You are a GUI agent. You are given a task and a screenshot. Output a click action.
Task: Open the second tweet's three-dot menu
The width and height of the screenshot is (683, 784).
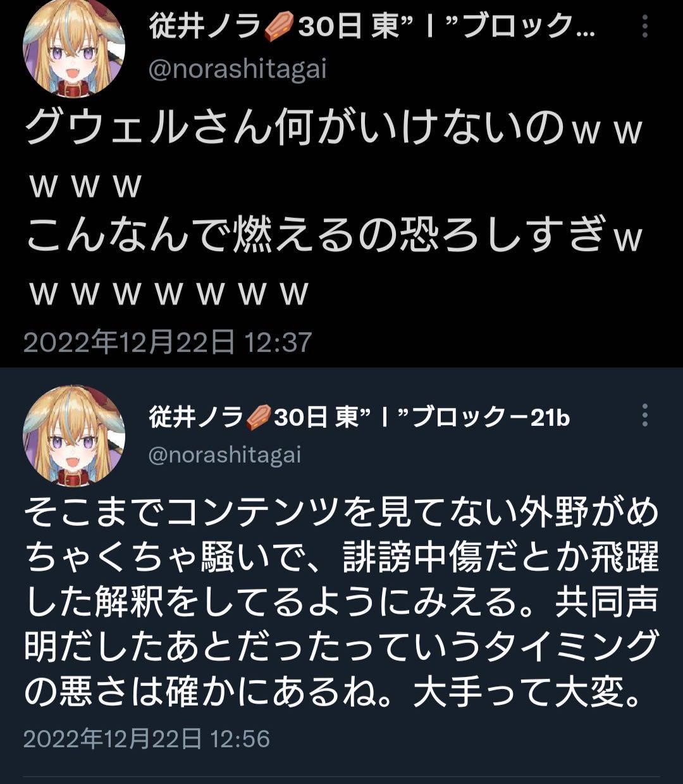tap(644, 415)
